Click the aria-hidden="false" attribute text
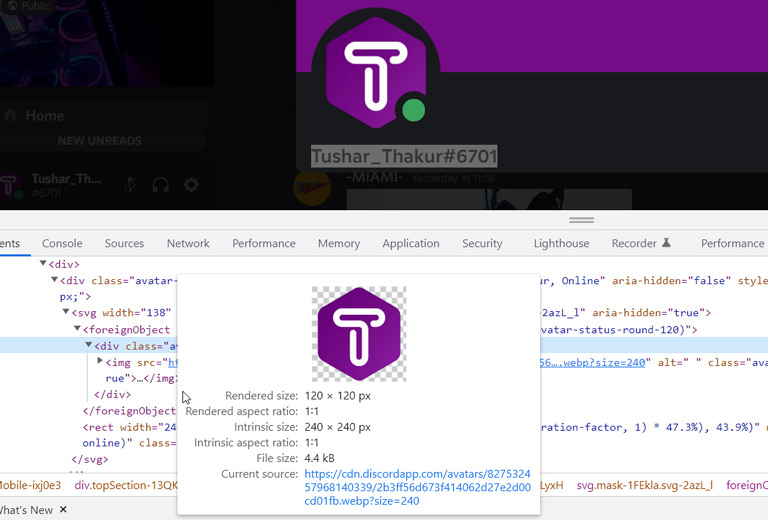Screen dimensions: 768x520 tap(672, 281)
